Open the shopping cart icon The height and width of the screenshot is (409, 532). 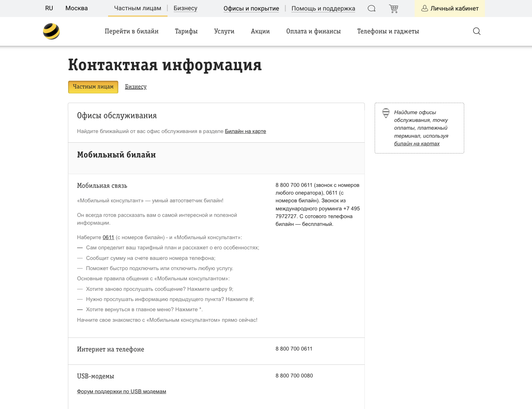[394, 8]
